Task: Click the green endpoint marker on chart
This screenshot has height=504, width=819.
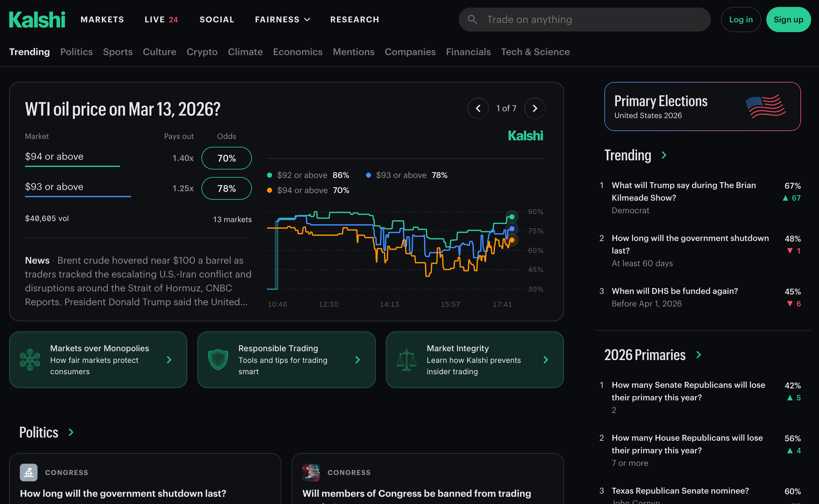Action: (x=512, y=217)
